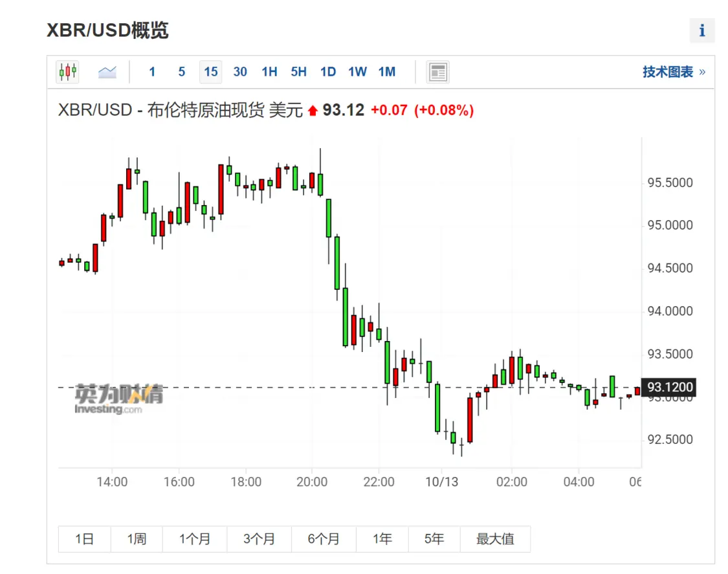The height and width of the screenshot is (574, 728).
Task: Open the news panel icon in toolbar
Action: (x=438, y=72)
